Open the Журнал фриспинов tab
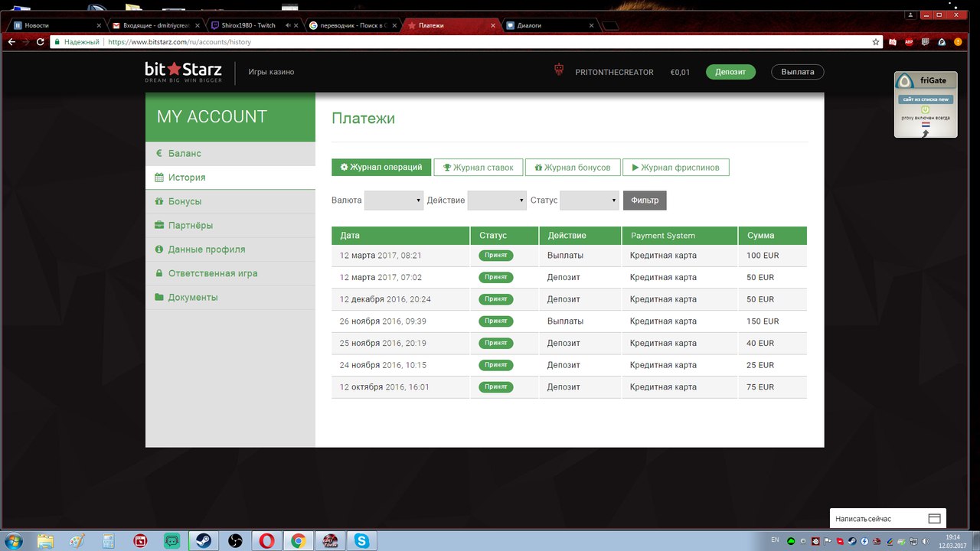The height and width of the screenshot is (551, 980). (x=675, y=168)
